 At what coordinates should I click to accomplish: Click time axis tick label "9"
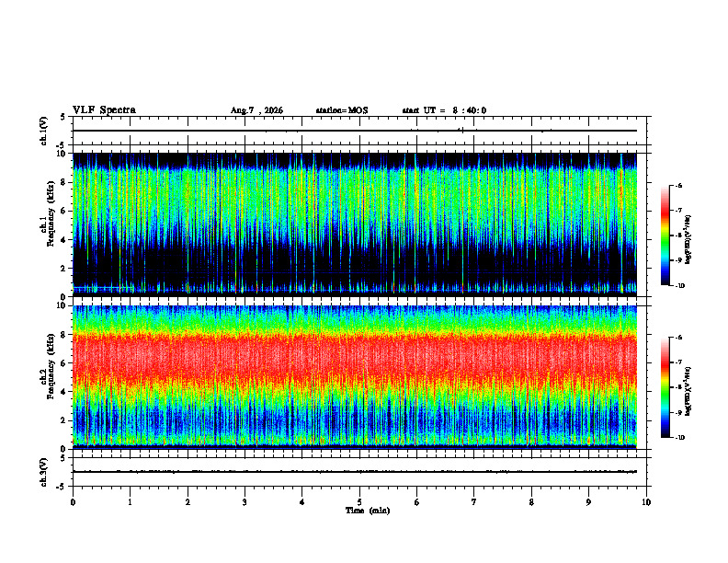pos(588,502)
